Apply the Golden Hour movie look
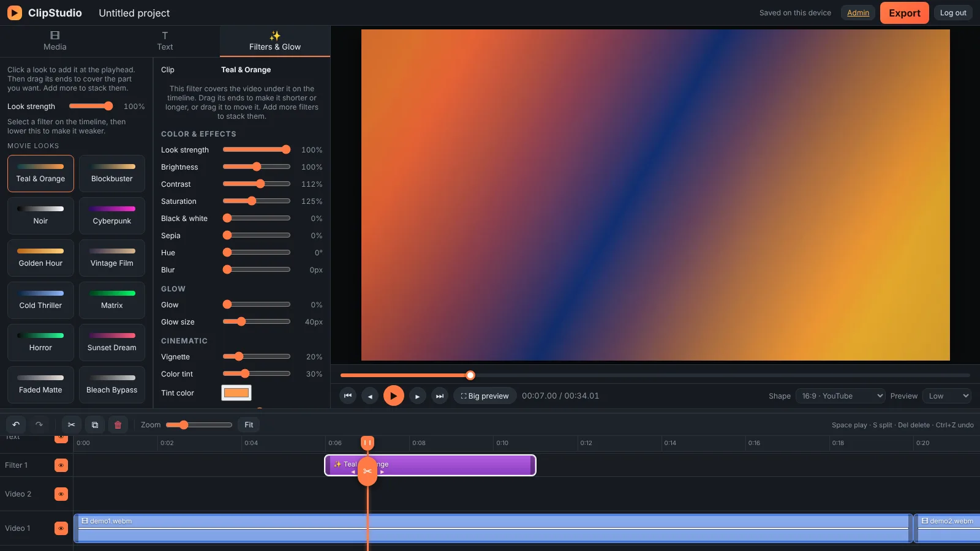Viewport: 980px width, 551px height. click(x=40, y=258)
